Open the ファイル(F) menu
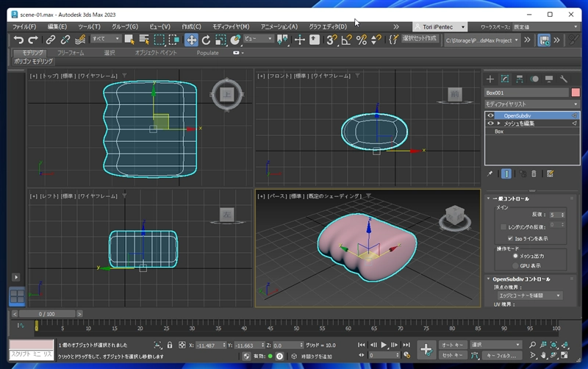 coord(24,26)
